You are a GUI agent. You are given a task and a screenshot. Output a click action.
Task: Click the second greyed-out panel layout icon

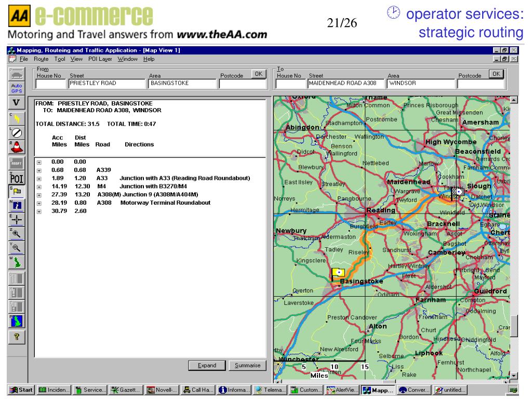(x=17, y=292)
